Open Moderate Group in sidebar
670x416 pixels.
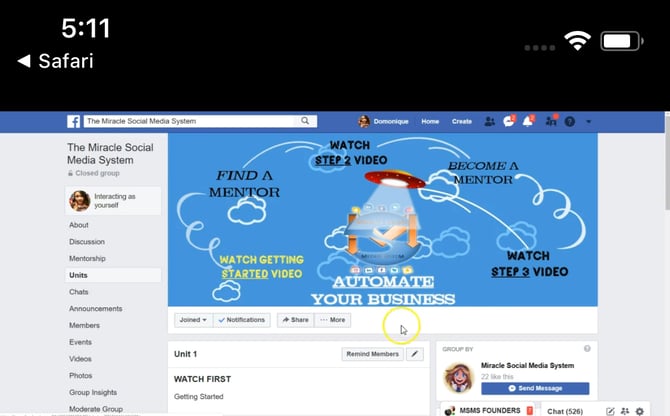click(96, 409)
